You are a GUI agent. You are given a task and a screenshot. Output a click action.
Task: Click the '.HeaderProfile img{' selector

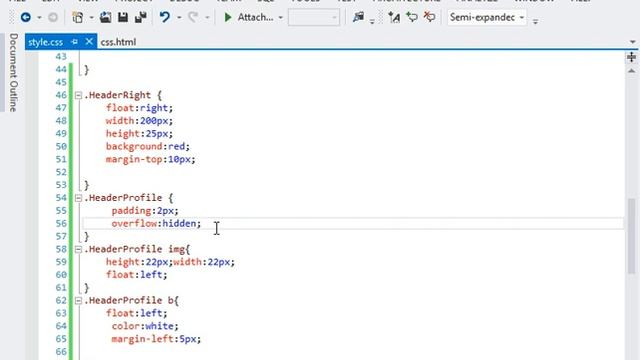tap(137, 249)
